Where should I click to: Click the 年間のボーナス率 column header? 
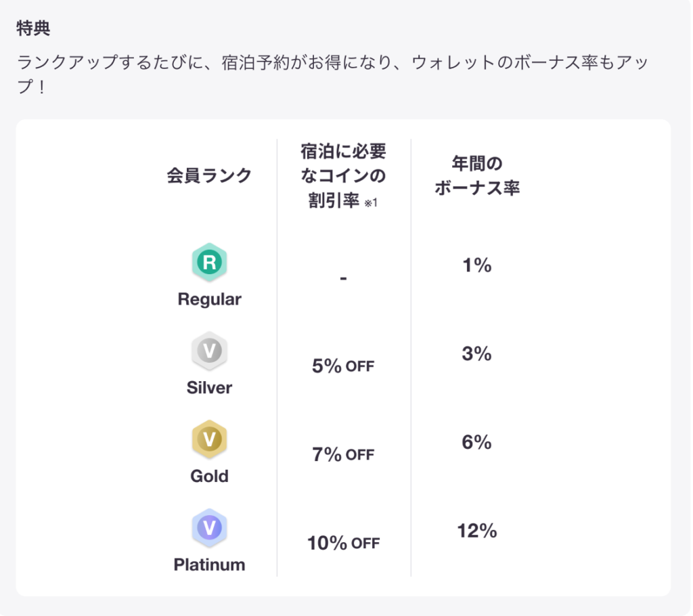pos(477,175)
